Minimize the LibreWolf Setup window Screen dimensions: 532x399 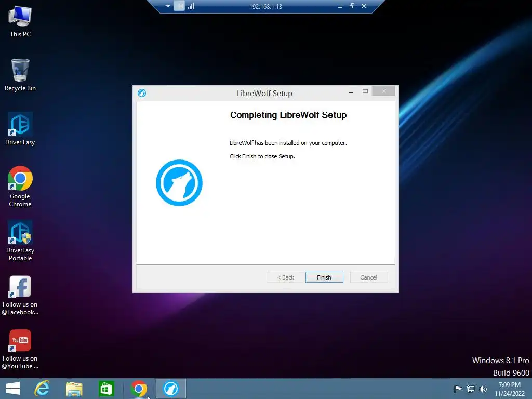click(351, 92)
